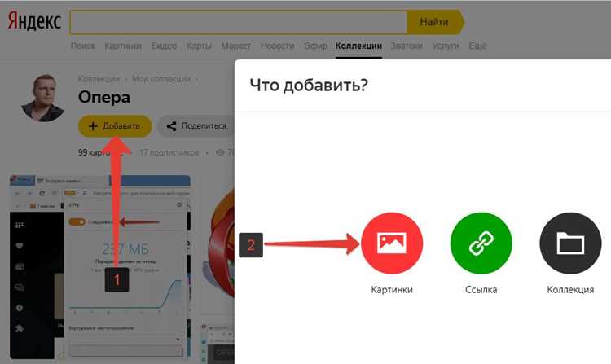Screen dimensions: 611x364
Task: Open the Знатоки tab
Action: [407, 46]
